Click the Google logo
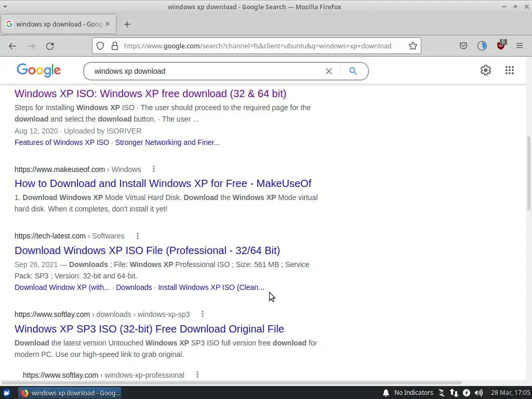 pos(38,71)
